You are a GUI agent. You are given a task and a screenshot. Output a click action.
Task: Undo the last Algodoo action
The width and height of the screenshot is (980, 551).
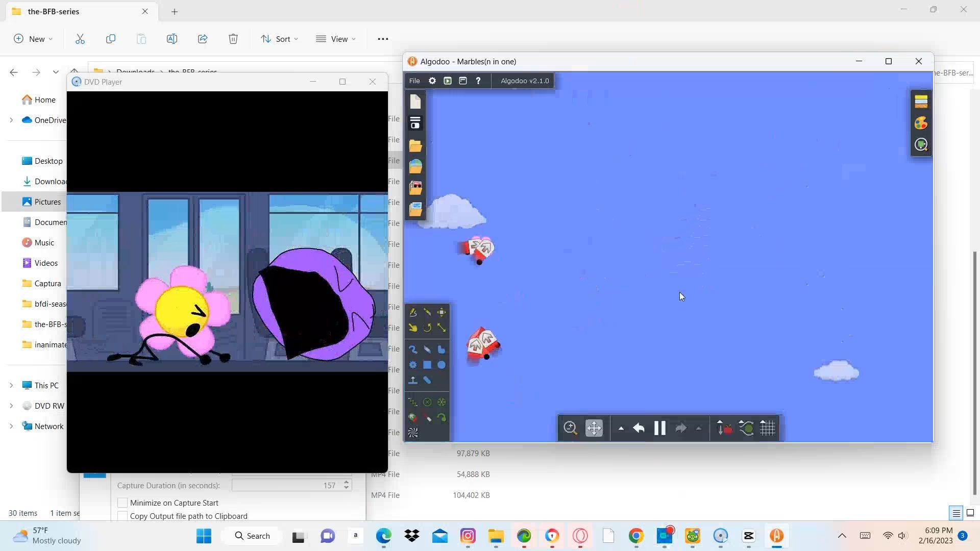coord(639,428)
